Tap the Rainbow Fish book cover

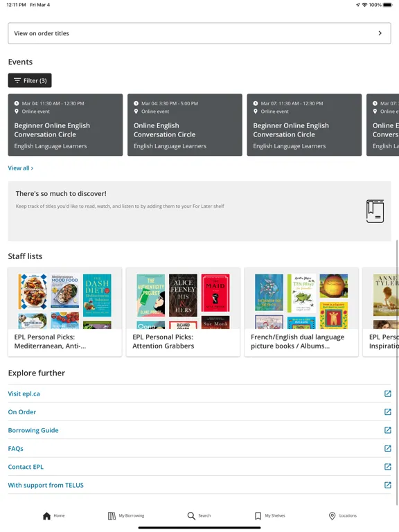point(269,292)
